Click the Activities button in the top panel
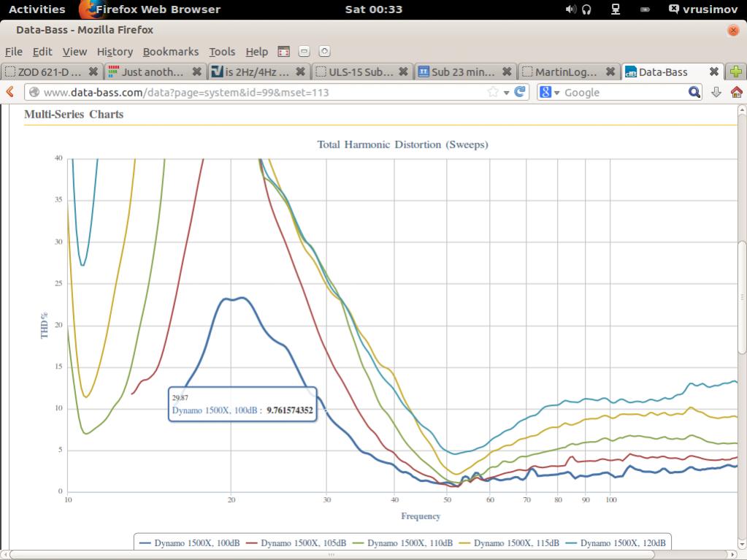 click(37, 9)
